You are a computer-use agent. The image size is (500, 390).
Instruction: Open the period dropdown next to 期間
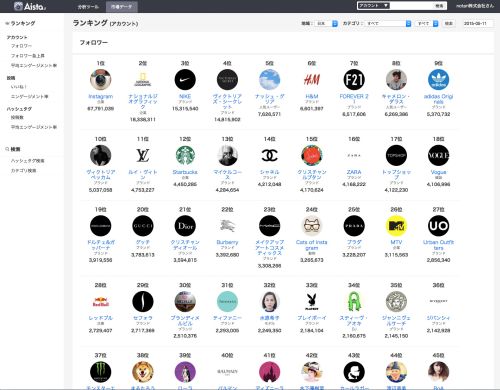point(326,23)
